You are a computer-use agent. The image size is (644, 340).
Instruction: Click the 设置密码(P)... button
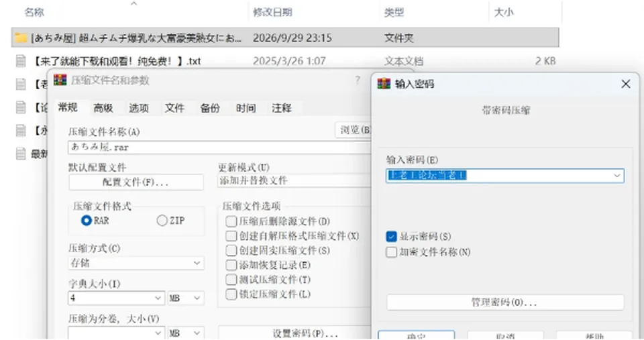coord(294,333)
